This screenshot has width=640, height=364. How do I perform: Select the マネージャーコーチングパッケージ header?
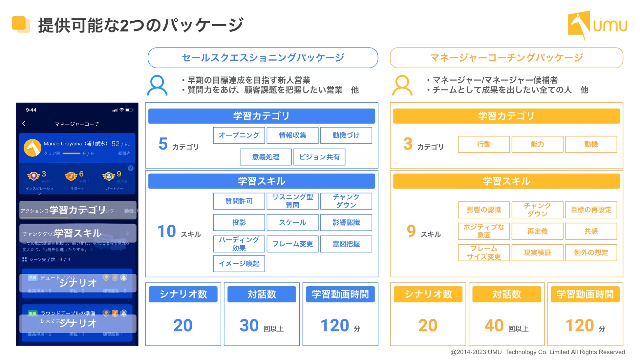point(506,58)
